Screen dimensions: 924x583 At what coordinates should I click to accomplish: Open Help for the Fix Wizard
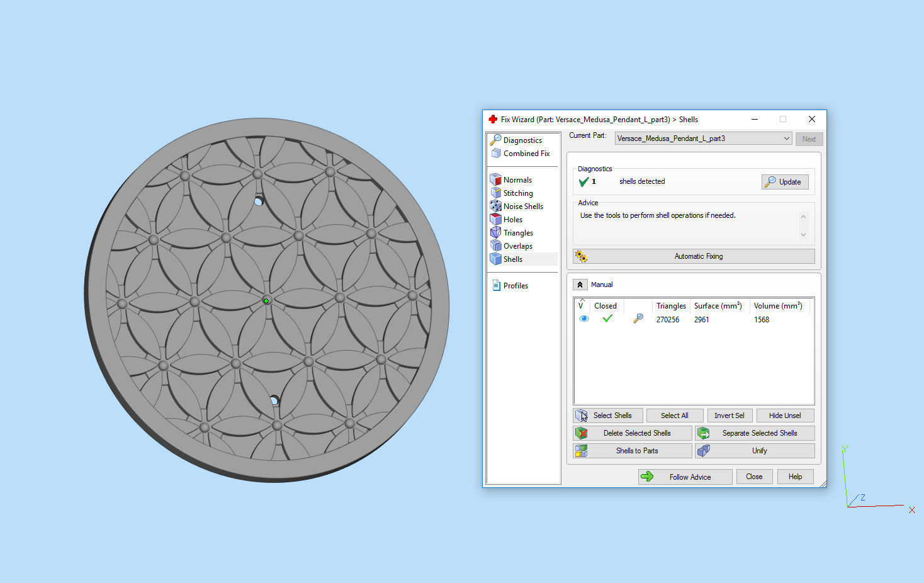click(796, 477)
